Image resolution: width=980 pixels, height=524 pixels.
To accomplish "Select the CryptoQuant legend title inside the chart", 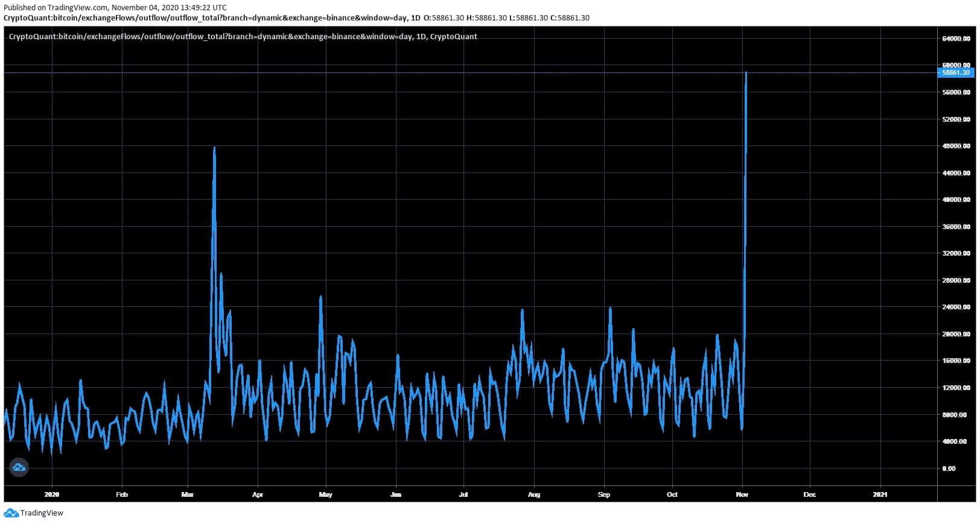I will click(243, 37).
